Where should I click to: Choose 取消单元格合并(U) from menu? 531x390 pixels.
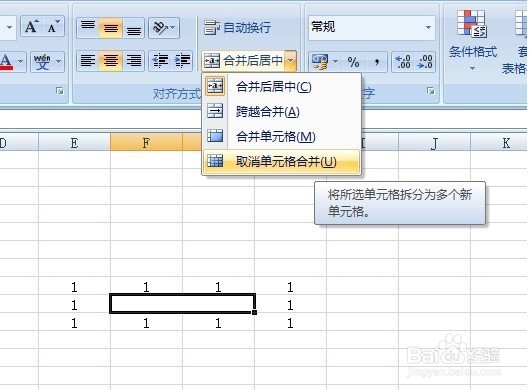point(281,161)
